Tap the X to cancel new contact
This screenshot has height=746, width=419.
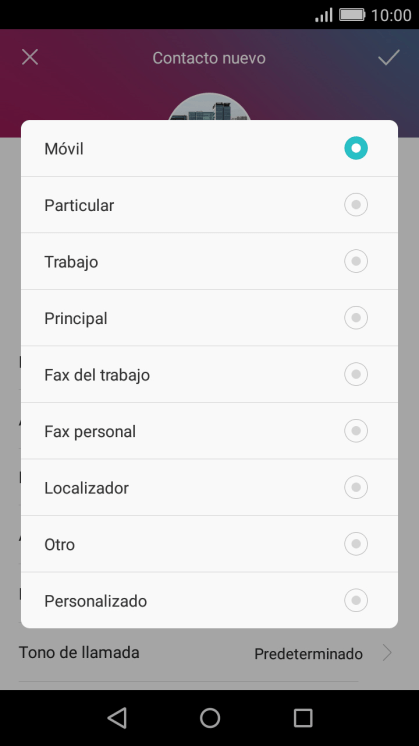click(30, 58)
